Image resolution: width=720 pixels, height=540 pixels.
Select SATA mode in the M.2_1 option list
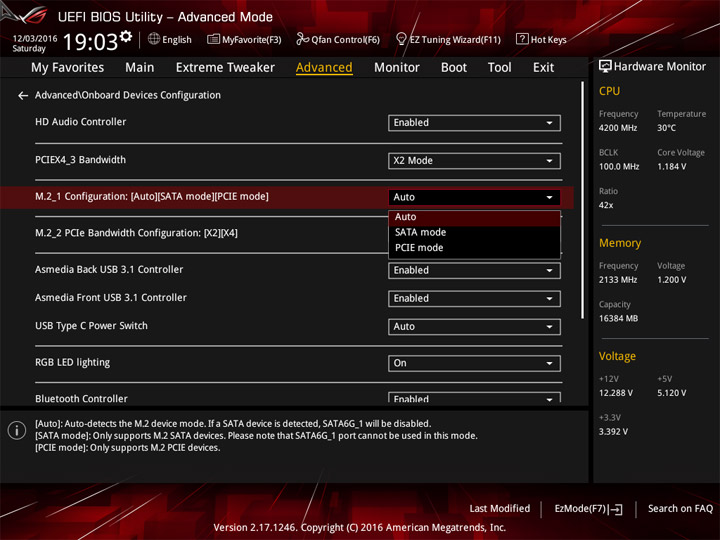point(474,232)
